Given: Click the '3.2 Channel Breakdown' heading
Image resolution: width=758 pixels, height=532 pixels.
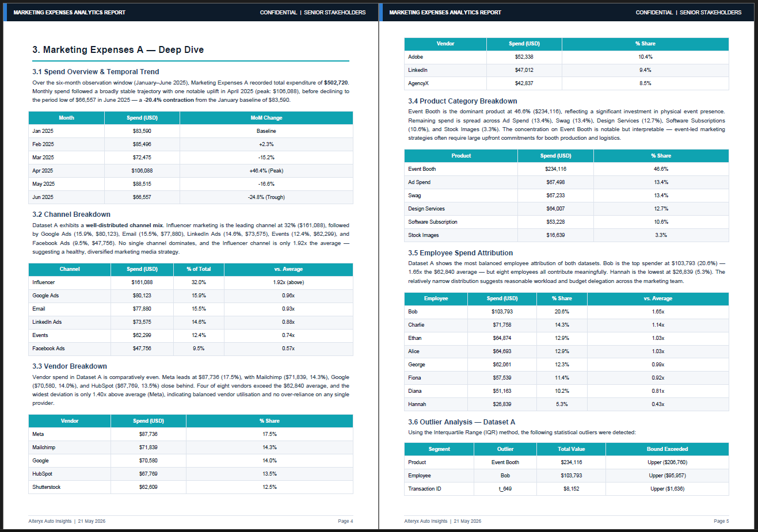Looking at the screenshot, I should [71, 215].
